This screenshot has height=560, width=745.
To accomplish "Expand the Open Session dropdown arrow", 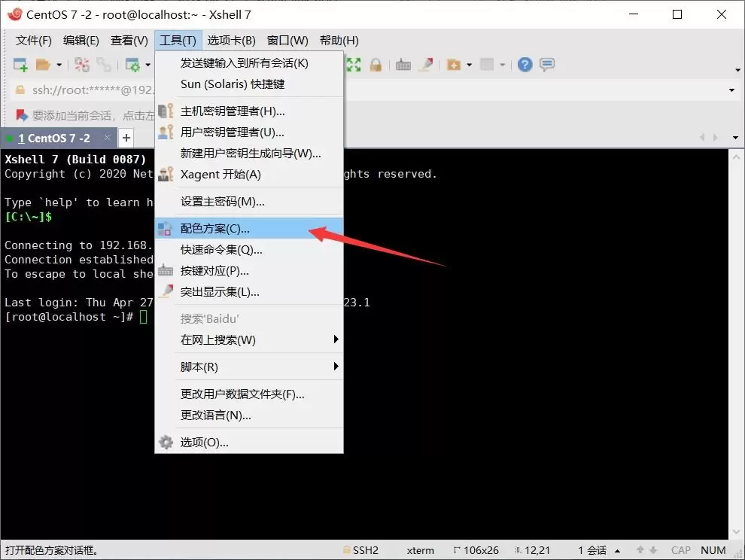I will click(x=59, y=65).
